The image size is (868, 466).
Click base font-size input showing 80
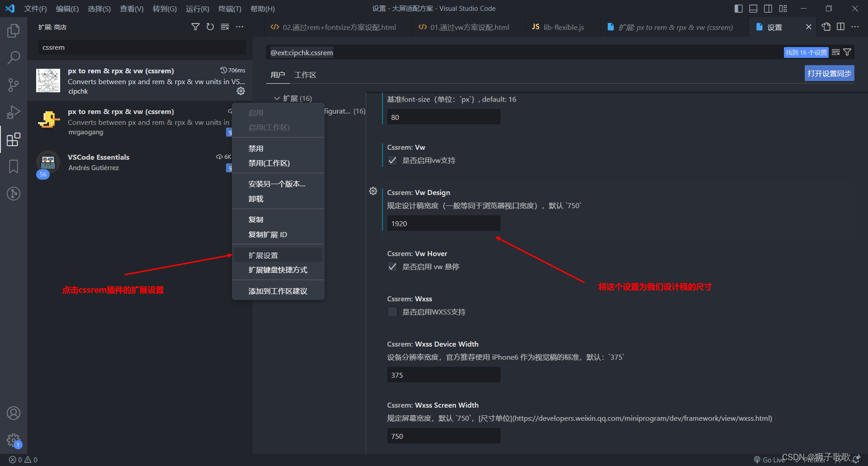[x=443, y=117]
